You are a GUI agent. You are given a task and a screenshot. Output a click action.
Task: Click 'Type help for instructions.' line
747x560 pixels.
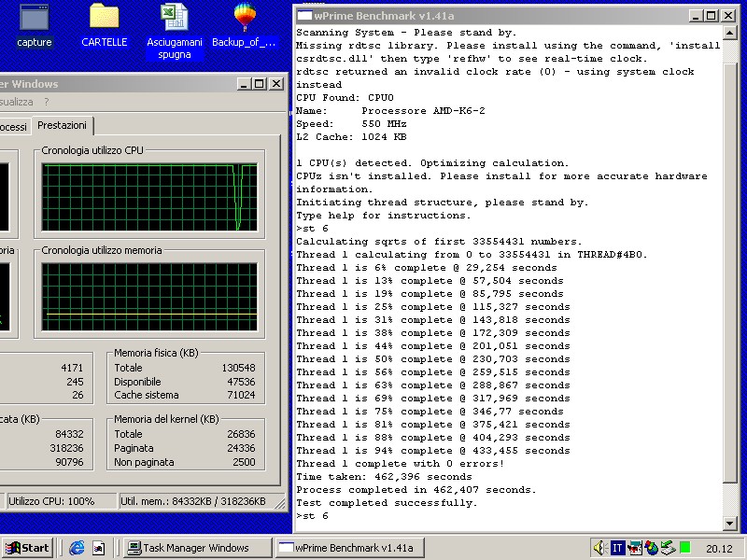tap(384, 216)
